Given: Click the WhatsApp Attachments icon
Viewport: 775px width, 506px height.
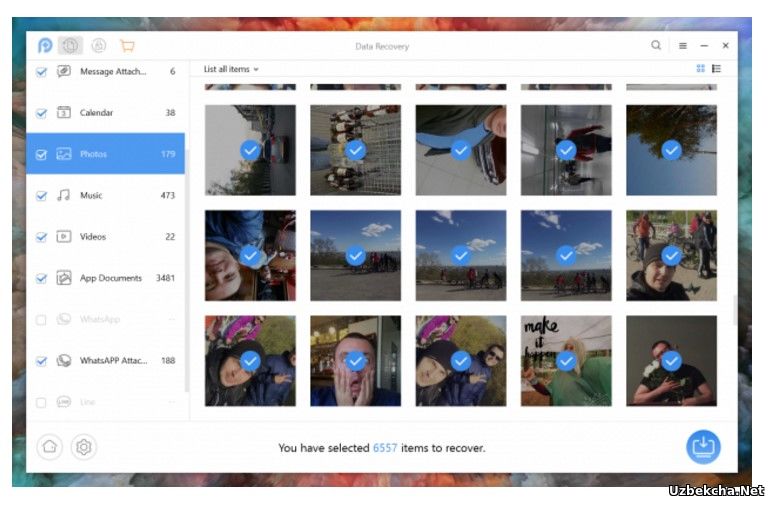Looking at the screenshot, I should [64, 361].
